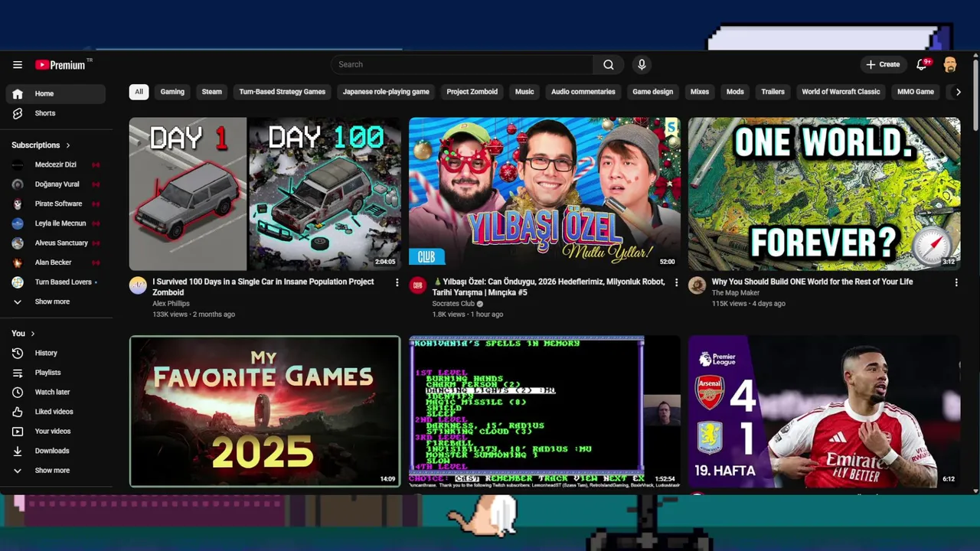Open Medcezir Dizi subscription channel
This screenshot has width=980, height=551.
(55, 165)
